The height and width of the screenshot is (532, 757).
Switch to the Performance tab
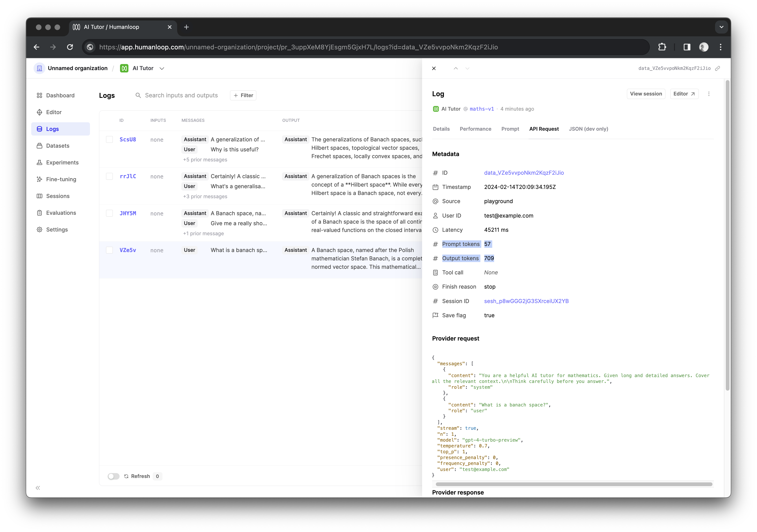(475, 129)
